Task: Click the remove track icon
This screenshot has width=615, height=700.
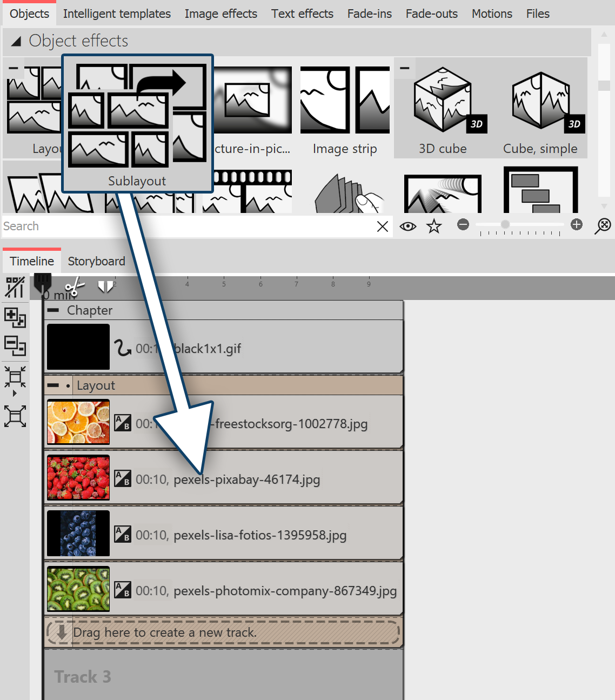Action: tap(15, 347)
